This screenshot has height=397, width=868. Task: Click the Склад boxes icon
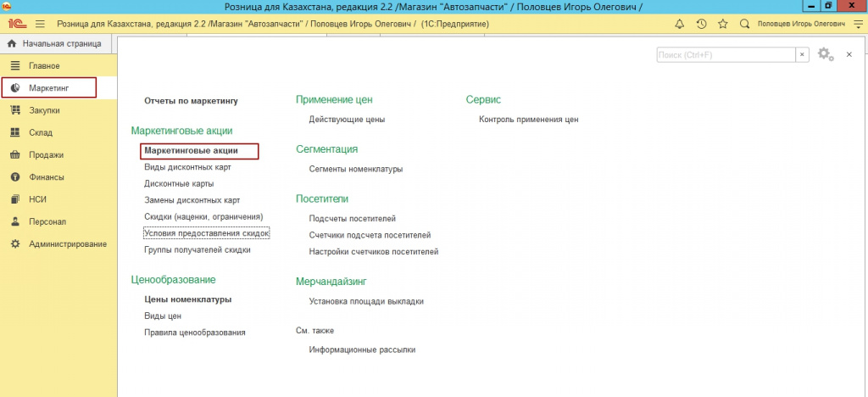point(15,132)
